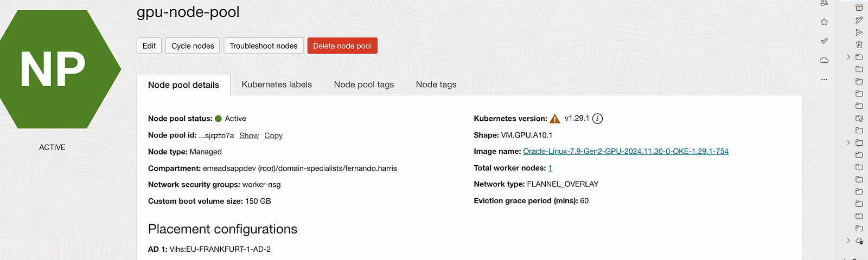Select the Node tags tab

coord(436,84)
